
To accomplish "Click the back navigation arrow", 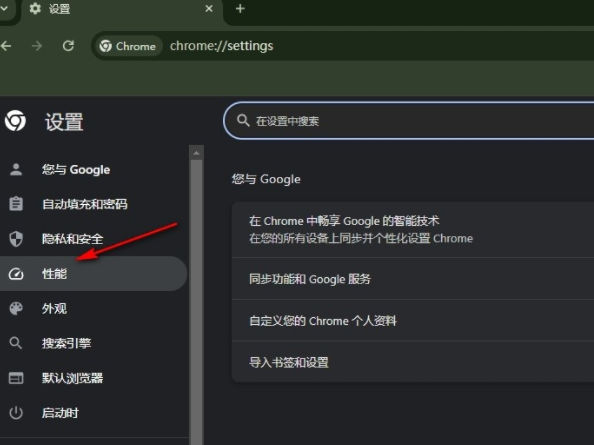I will tap(6, 46).
